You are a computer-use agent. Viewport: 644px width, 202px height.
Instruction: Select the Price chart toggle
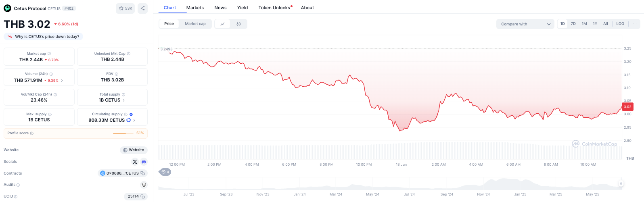169,24
